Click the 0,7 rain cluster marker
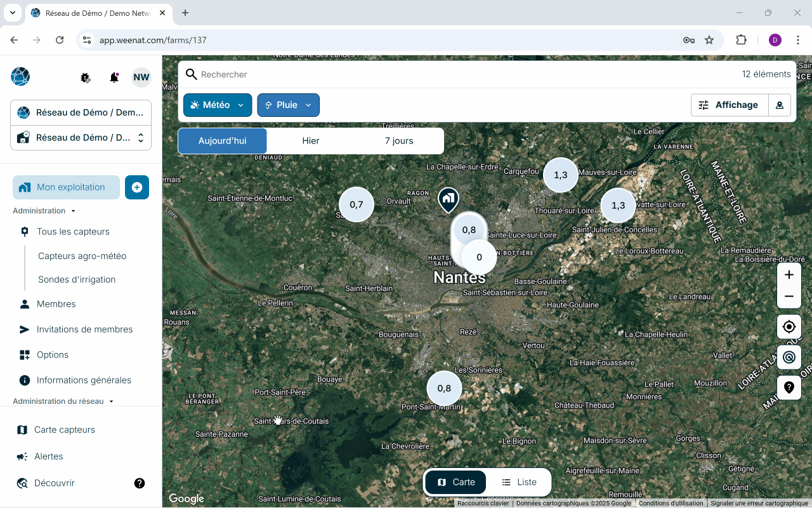812x508 pixels. coord(357,204)
